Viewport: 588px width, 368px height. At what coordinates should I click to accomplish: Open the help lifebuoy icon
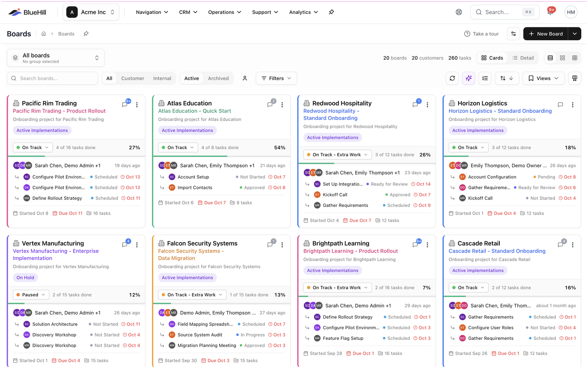click(x=459, y=12)
